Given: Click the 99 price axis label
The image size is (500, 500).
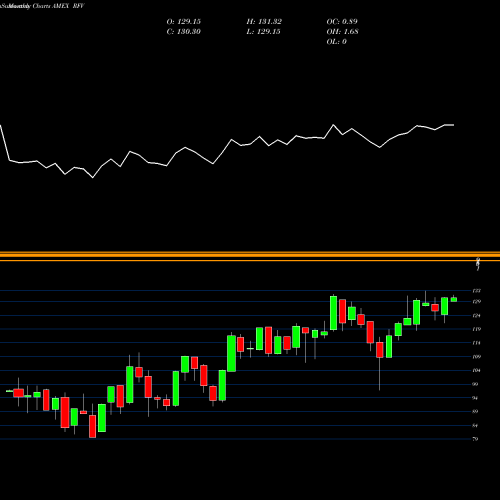Looking at the screenshot, I should pyautogui.click(x=476, y=384).
